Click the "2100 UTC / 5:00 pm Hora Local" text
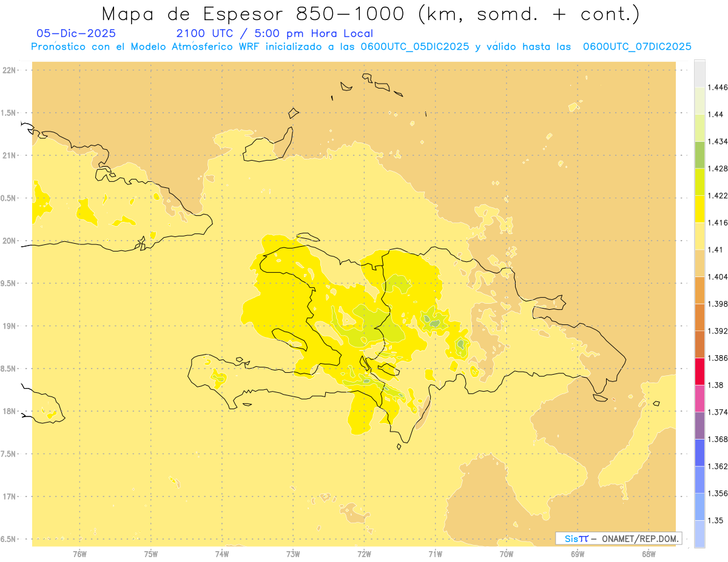728x562 pixels. pos(275,34)
